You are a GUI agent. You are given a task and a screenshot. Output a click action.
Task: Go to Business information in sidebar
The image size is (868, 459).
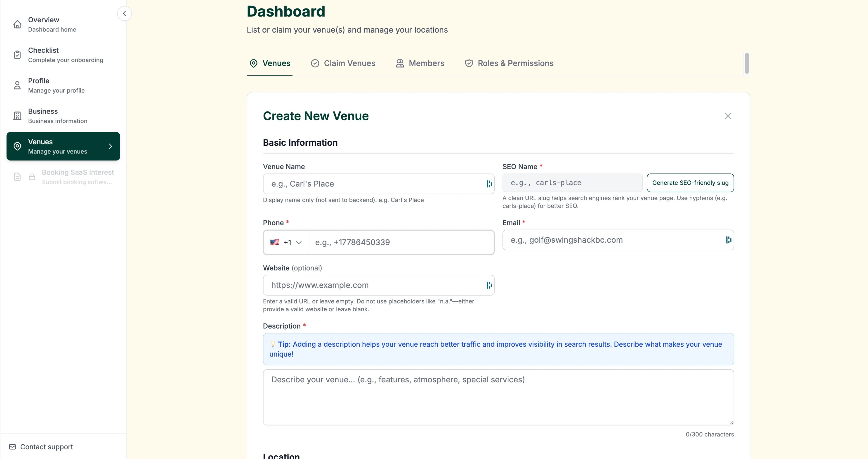63,116
